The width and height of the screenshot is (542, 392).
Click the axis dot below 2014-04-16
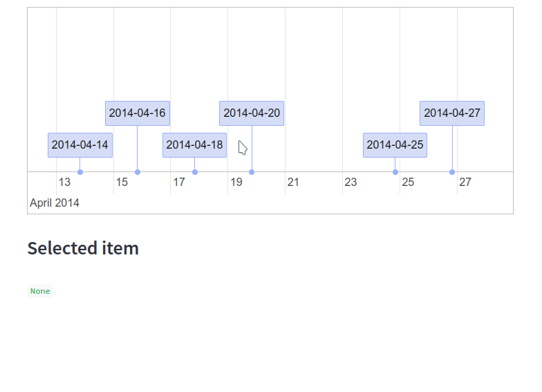pos(138,172)
